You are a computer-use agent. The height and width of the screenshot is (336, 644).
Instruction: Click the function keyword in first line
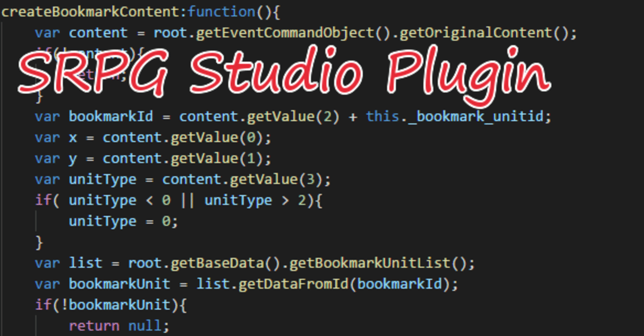coord(221,12)
